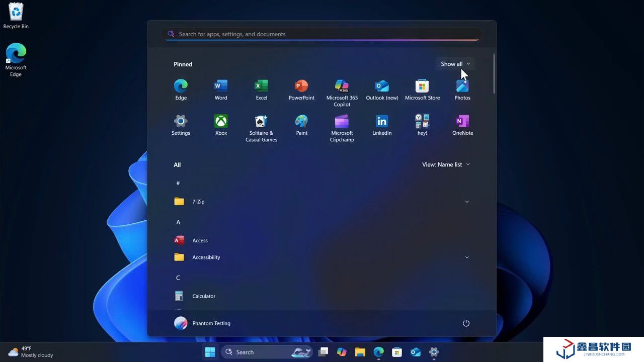This screenshot has width=644, height=362.
Task: Expand the Accessibility folder chevron
Action: pyautogui.click(x=467, y=257)
